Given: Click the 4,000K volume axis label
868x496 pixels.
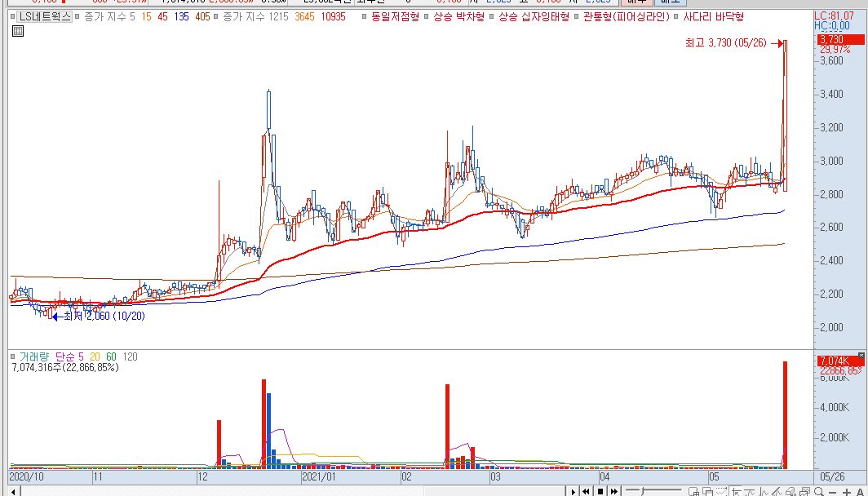Looking at the screenshot, I should pyautogui.click(x=835, y=408).
